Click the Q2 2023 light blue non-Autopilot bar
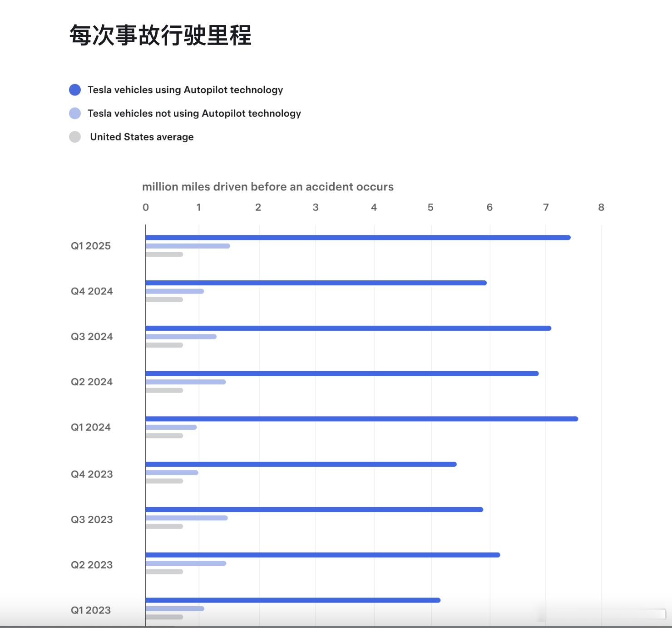 pos(186,563)
